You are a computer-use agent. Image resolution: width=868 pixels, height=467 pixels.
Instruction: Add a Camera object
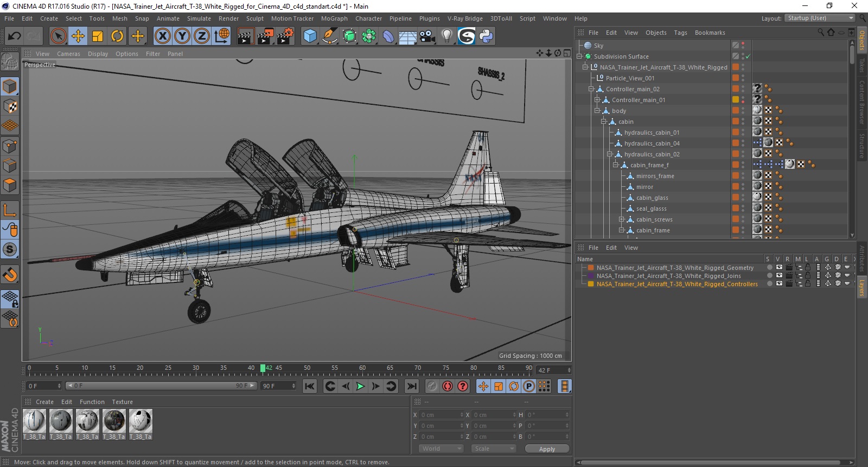tap(427, 36)
